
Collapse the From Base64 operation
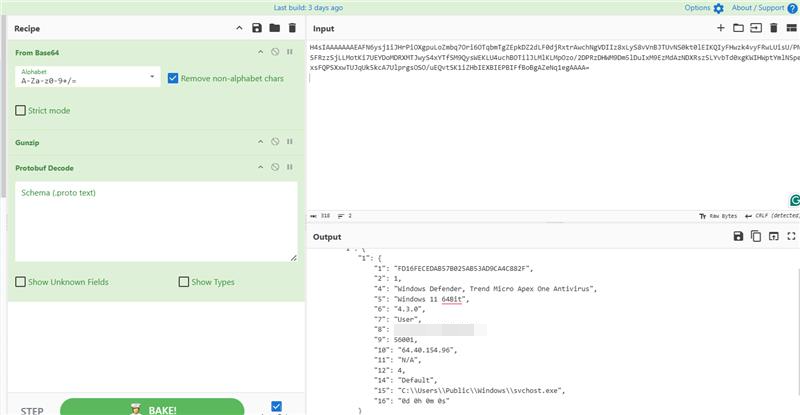point(260,51)
